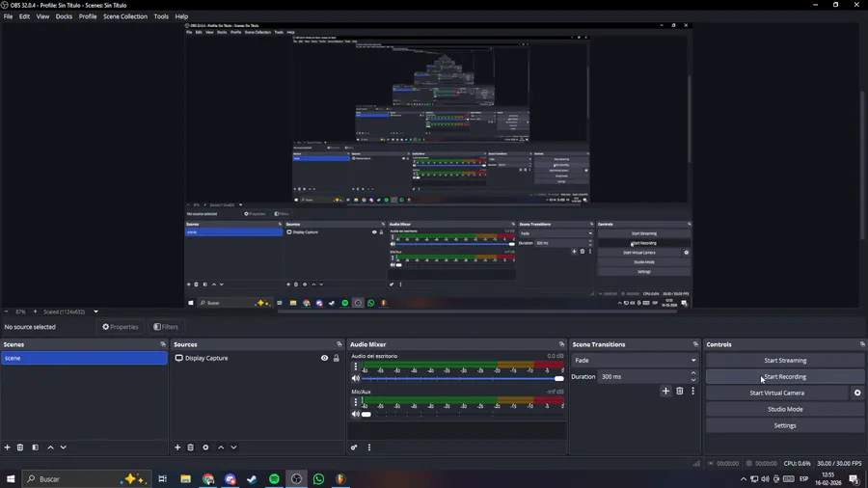Select the 'scene' item in Scenes
The height and width of the screenshot is (488, 868).
pos(84,358)
